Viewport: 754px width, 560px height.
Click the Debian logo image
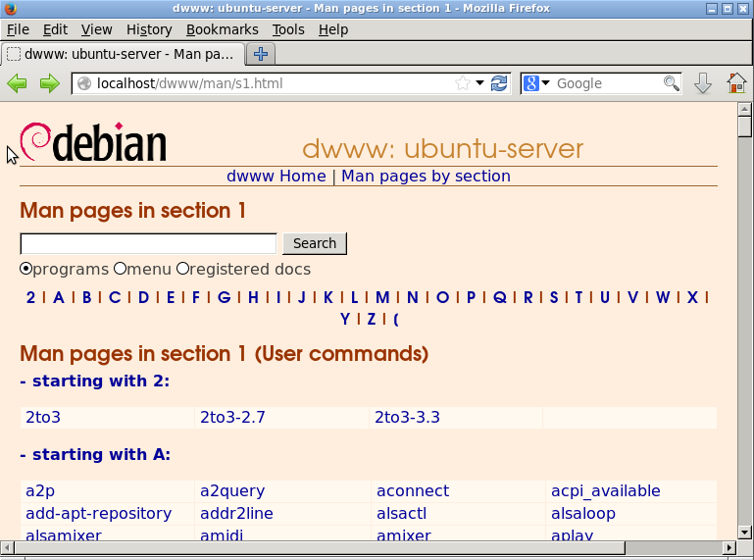(x=93, y=142)
